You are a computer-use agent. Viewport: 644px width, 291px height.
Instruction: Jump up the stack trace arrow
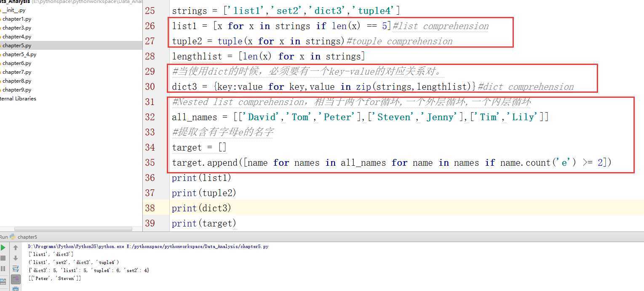click(16, 248)
